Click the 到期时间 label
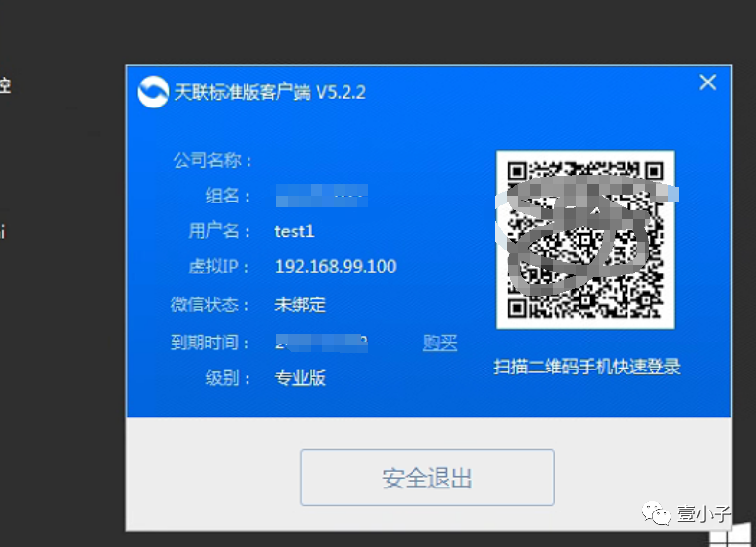 pyautogui.click(x=210, y=343)
